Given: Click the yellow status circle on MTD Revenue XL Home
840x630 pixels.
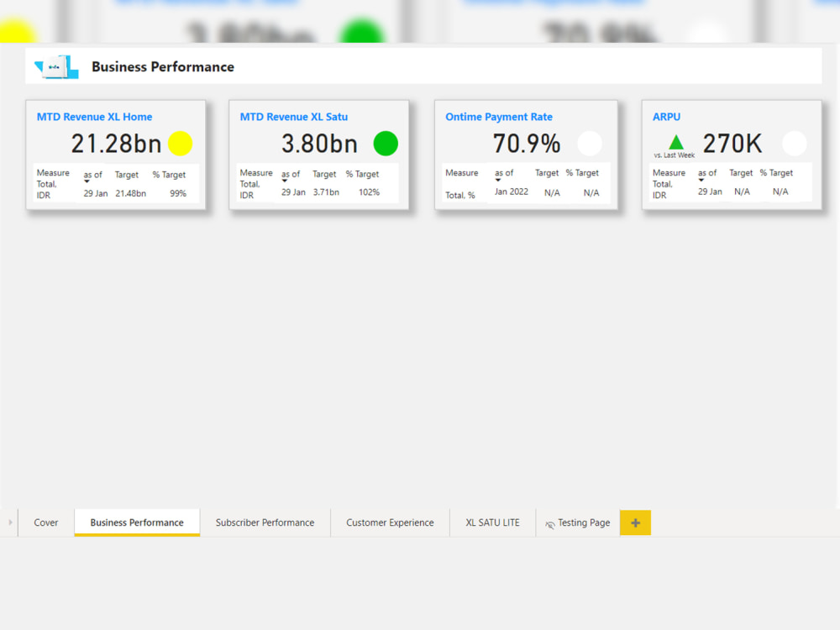Looking at the screenshot, I should 180,144.
